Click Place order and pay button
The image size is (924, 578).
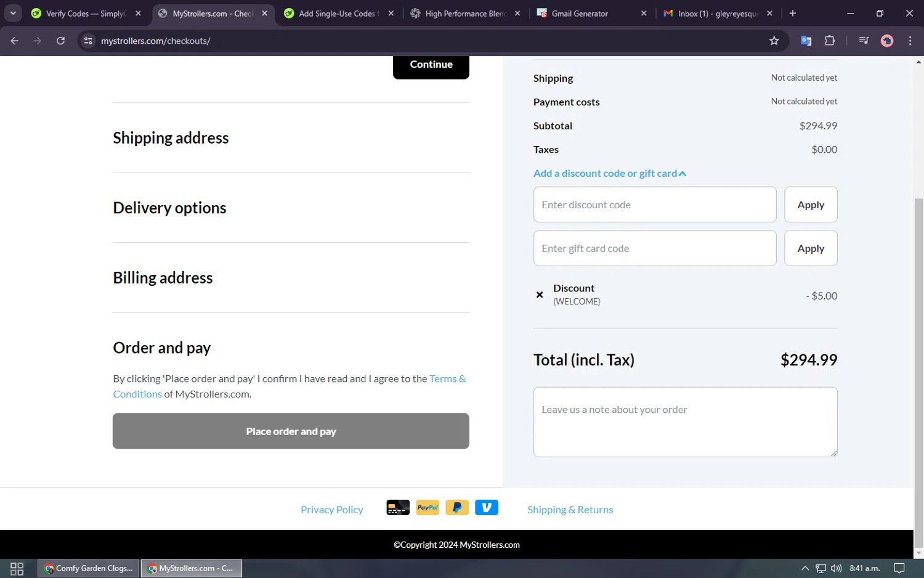(x=291, y=431)
